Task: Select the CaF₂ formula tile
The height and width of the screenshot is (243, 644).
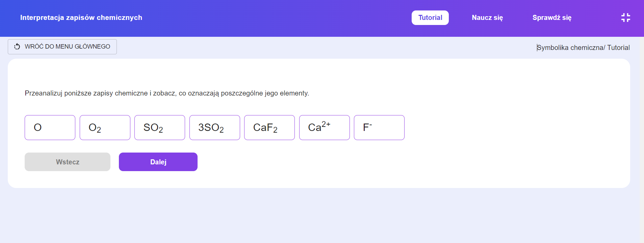Action: click(x=269, y=128)
